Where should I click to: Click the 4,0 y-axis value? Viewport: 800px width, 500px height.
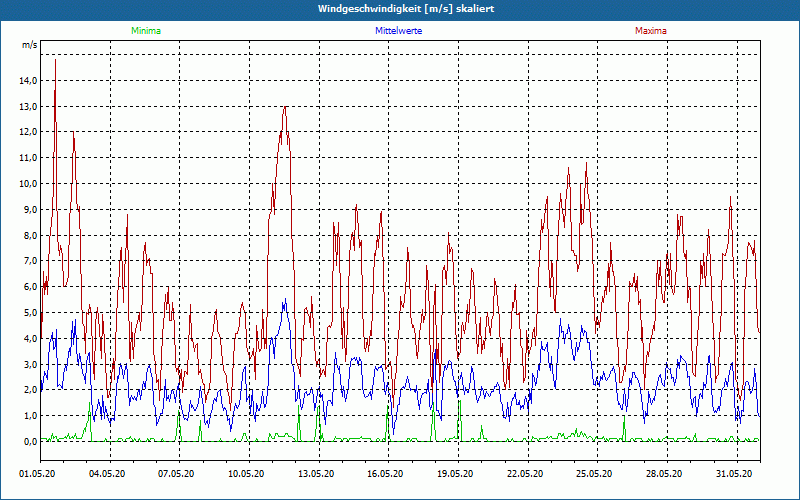click(31, 339)
